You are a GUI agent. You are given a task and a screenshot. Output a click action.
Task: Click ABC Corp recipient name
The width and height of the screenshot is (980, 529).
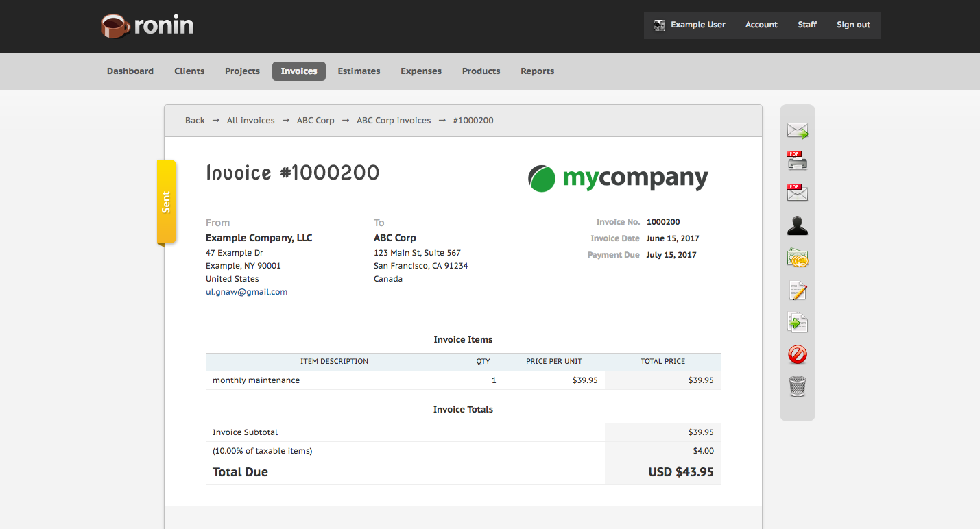[x=394, y=238]
